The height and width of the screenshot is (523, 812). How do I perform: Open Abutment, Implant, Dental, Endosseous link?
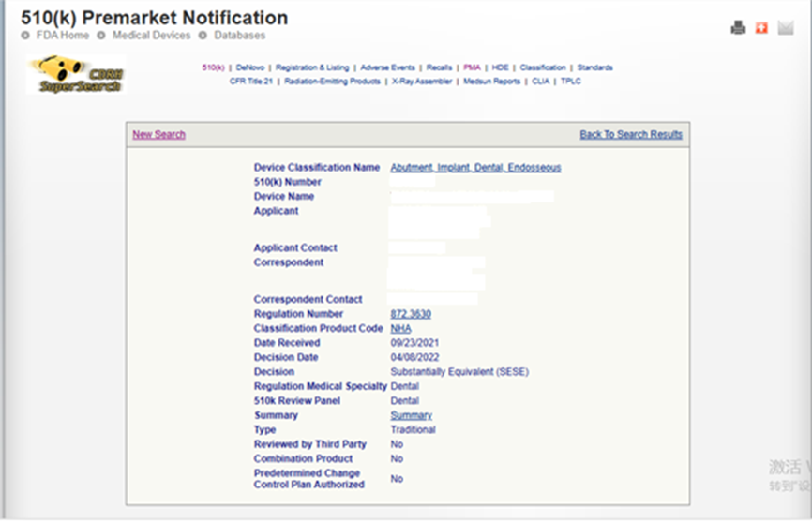pos(475,168)
